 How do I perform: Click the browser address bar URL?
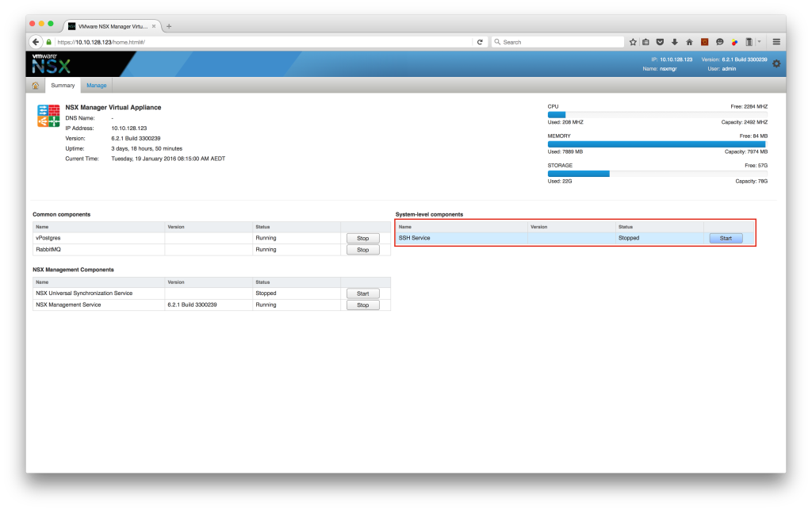263,42
